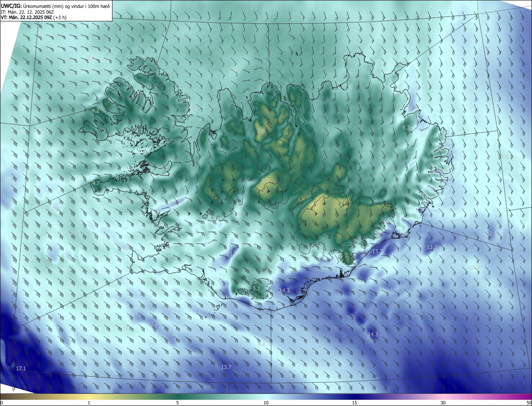Click the 'IT: Mán. 22. 12. 2025 06Z' line

(27, 12)
